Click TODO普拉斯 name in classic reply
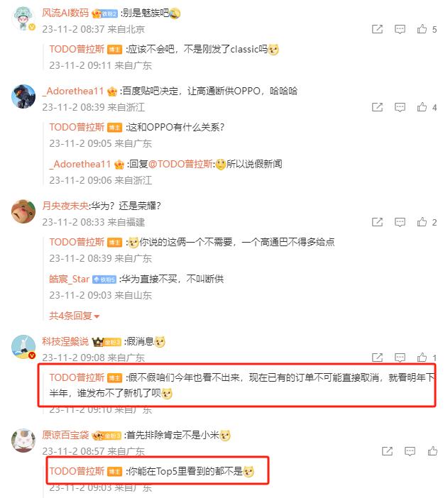This screenshot has height=498, width=448. 77,49
